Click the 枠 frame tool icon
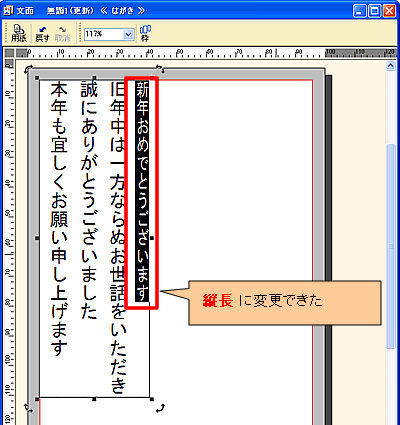Image resolution: width=400 pixels, height=425 pixels. pos(145,33)
